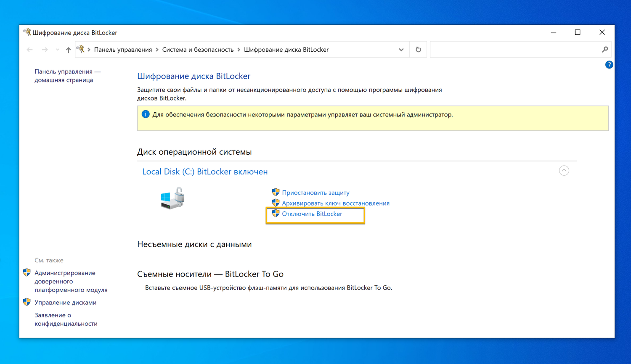Click the shield icon beside "Управление дисками"
The width and height of the screenshot is (631, 364).
(27, 302)
